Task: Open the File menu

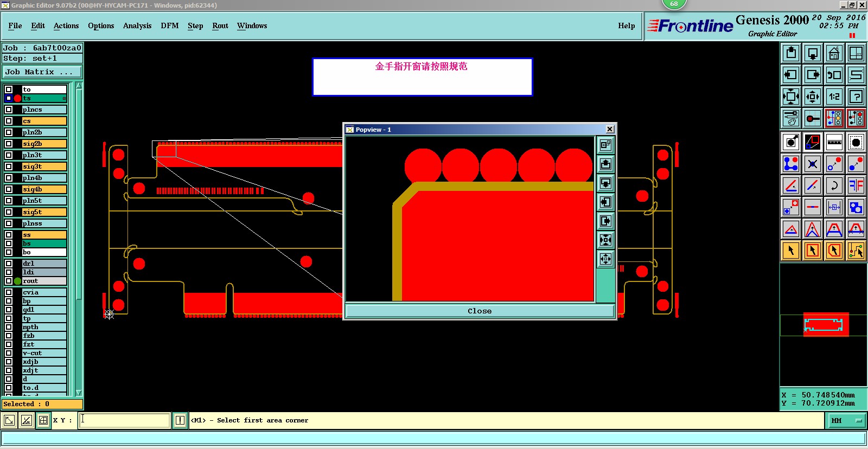Action: [x=15, y=25]
